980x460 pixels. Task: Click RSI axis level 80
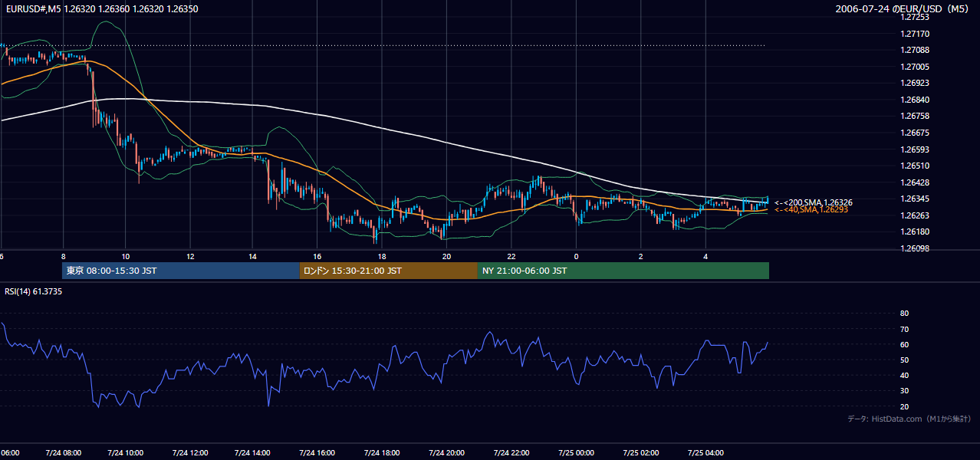904,314
